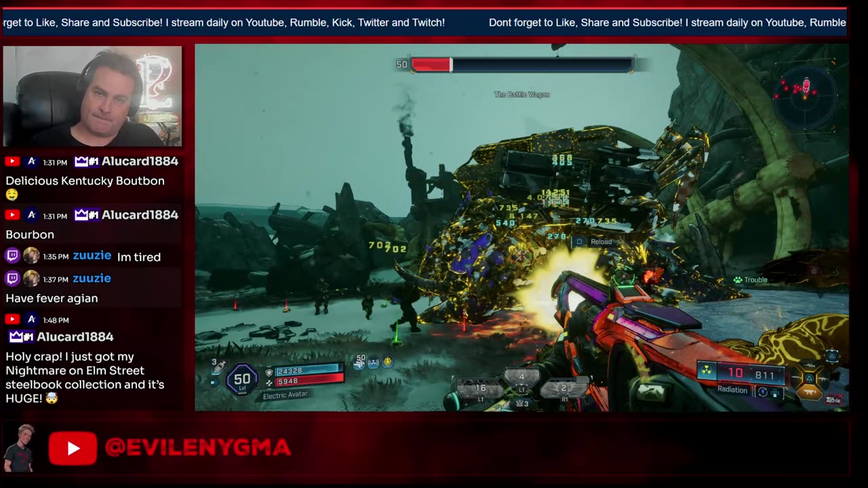The image size is (868, 488).
Task: Select the top weapon slot in wheel
Action: coord(809,366)
